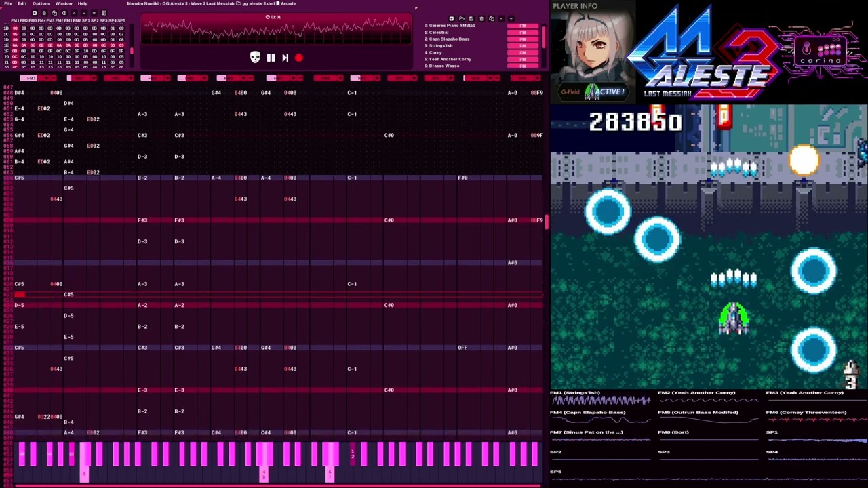Image resolution: width=868 pixels, height=488 pixels.
Task: Click FM1 column header in orders table
Action: coord(15,20)
